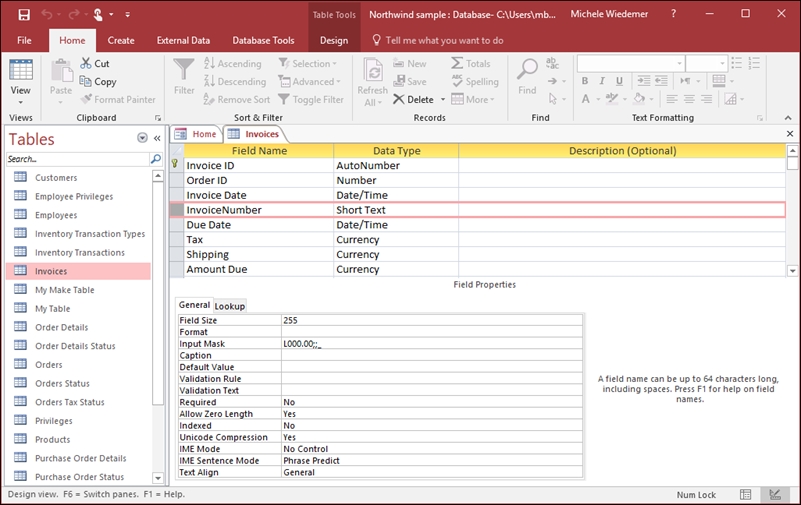
Task: Switch to Datasheet view in status bar
Action: pyautogui.click(x=745, y=494)
